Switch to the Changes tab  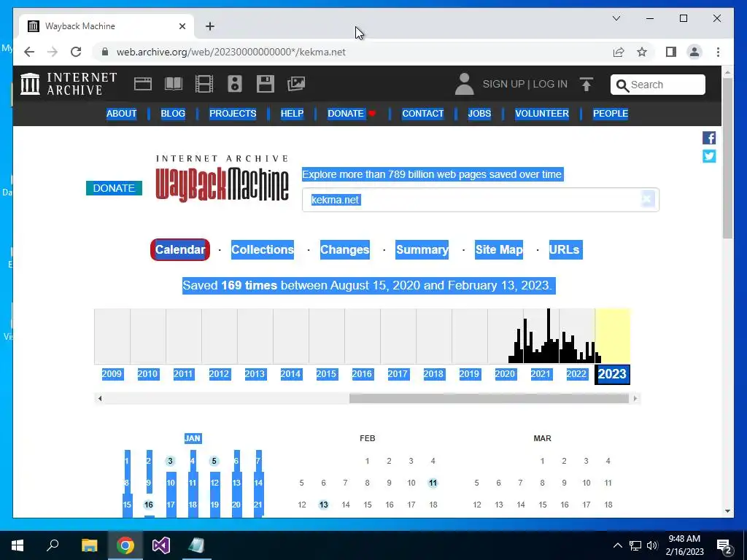pos(345,249)
